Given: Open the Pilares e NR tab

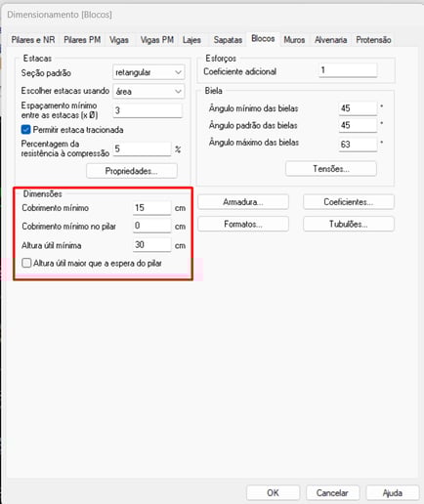Looking at the screenshot, I should click(x=33, y=40).
